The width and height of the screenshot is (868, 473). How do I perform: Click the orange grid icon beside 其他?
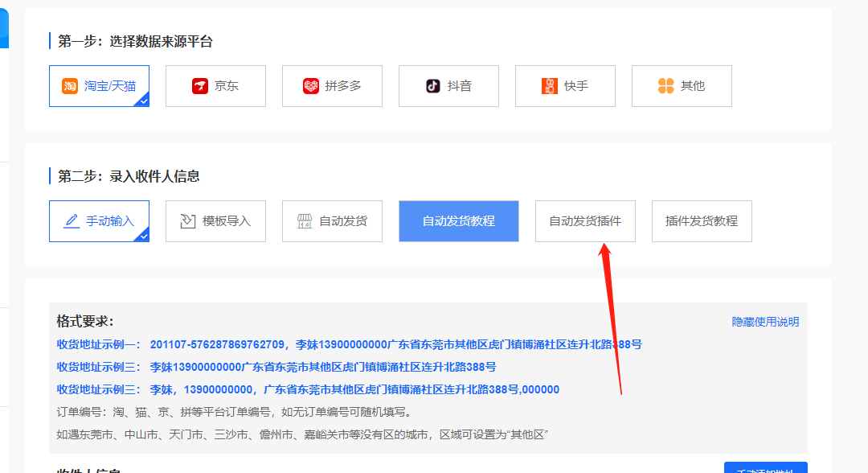[x=665, y=85]
